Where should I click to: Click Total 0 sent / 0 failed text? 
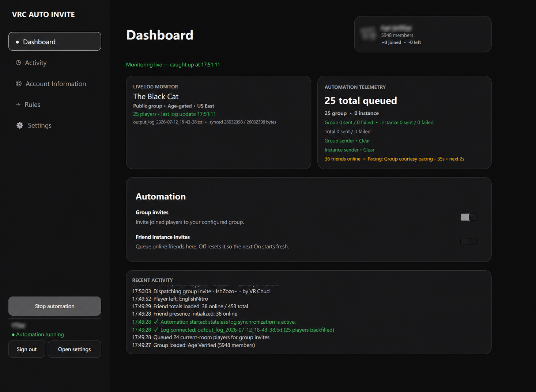(348, 132)
